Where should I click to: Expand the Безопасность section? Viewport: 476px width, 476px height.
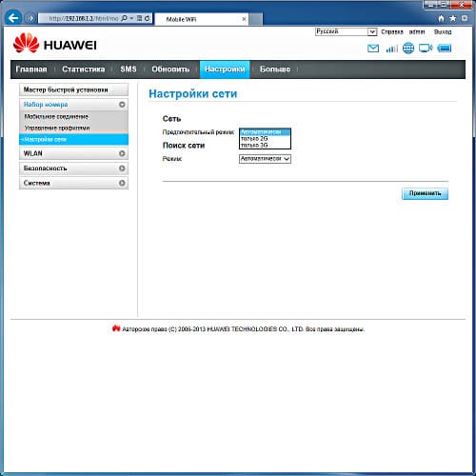point(73,169)
